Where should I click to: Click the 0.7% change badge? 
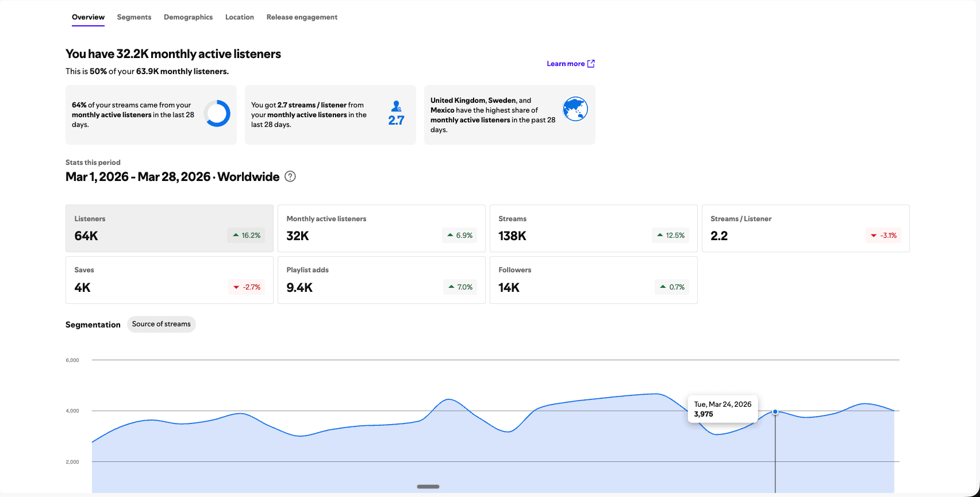tap(672, 287)
